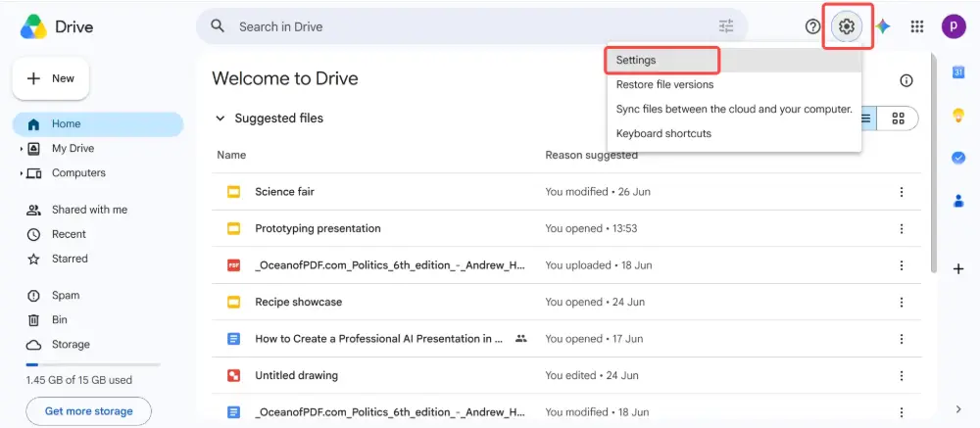
Task: Go to Home in sidebar
Action: point(98,123)
